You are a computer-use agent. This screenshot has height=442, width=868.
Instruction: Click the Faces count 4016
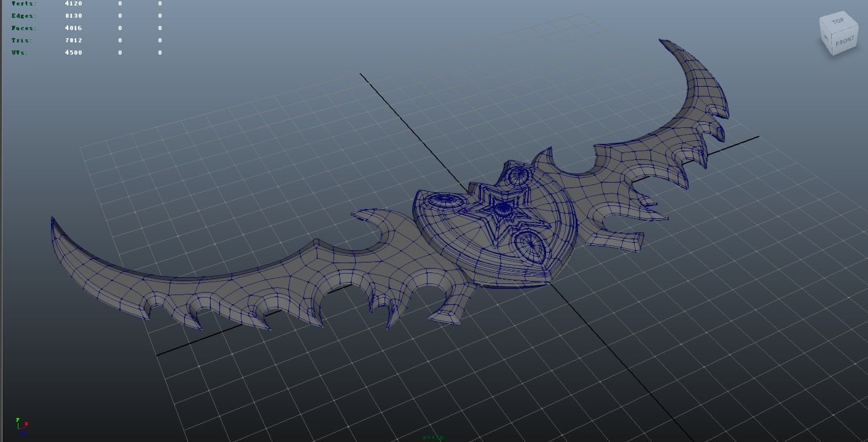74,28
